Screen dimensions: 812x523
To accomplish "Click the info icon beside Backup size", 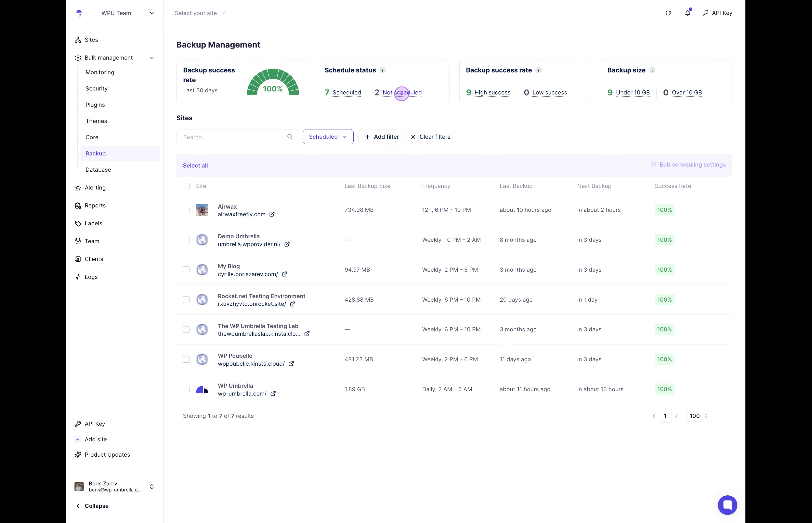I will coord(652,70).
